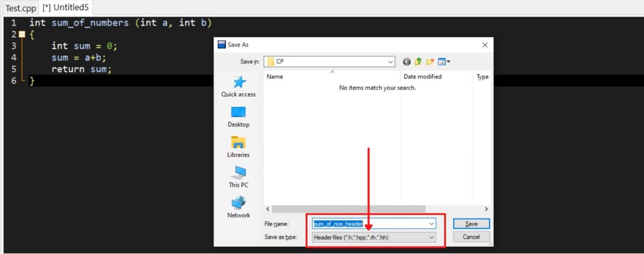Click the Dev-C++ icon in dialog title bar

coord(222,45)
